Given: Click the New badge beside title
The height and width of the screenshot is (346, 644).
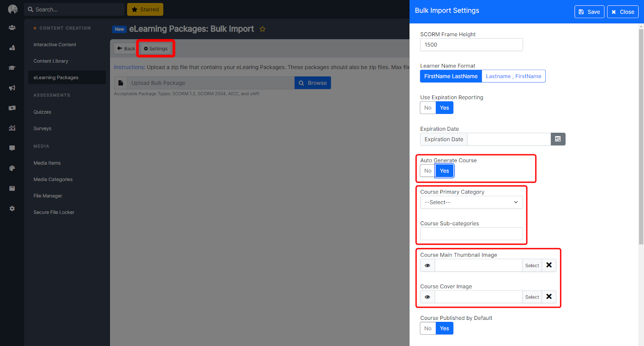Looking at the screenshot, I should pyautogui.click(x=120, y=29).
